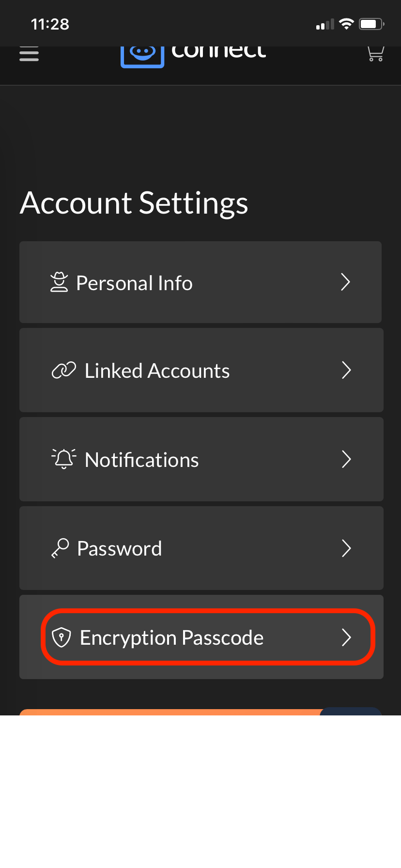
Task: Tap the status bar clock
Action: click(x=50, y=23)
